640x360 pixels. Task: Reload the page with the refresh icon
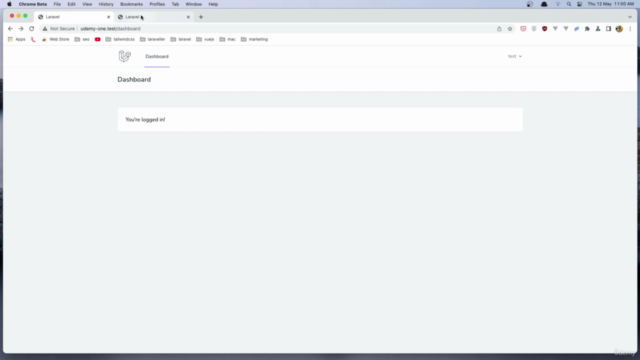pos(31,29)
